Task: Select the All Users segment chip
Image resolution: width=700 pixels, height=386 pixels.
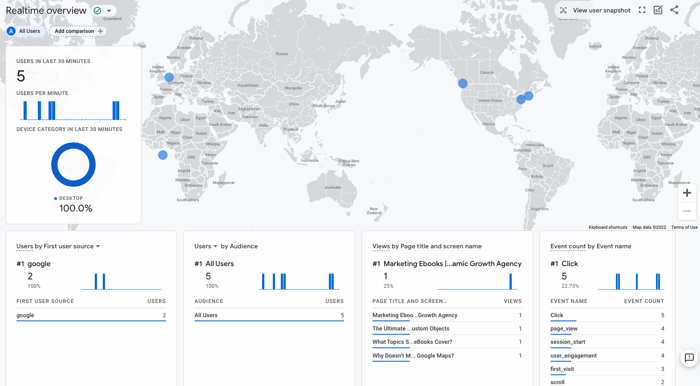Action: (25, 31)
